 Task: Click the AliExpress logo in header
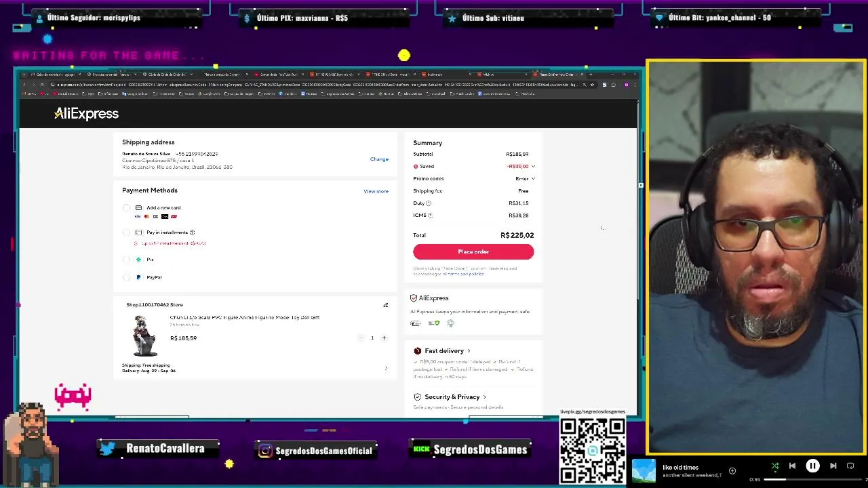click(86, 114)
